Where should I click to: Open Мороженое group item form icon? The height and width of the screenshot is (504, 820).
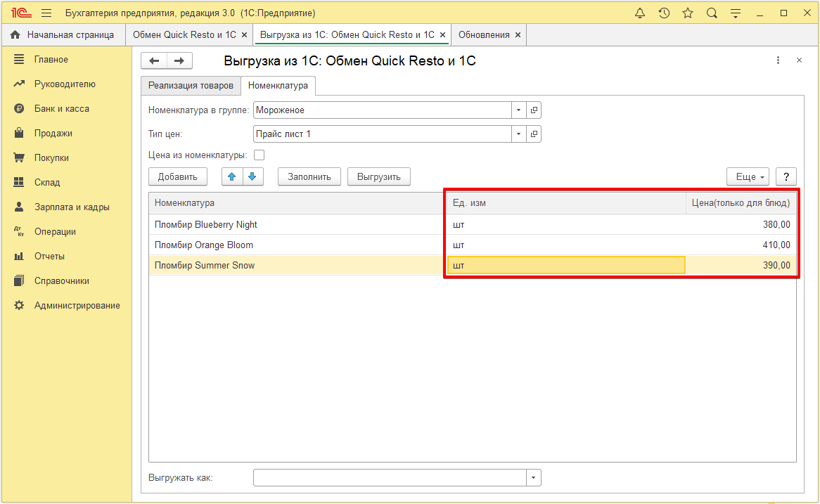534,110
